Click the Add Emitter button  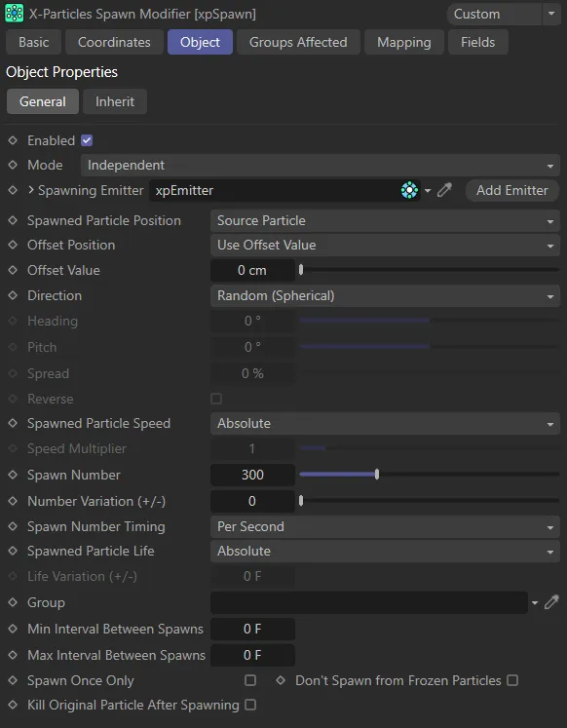tap(511, 190)
